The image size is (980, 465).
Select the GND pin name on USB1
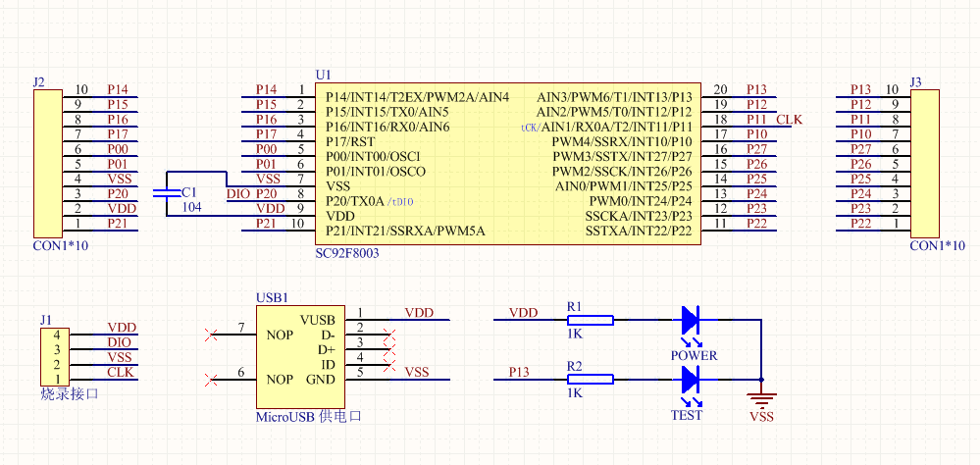click(x=320, y=380)
